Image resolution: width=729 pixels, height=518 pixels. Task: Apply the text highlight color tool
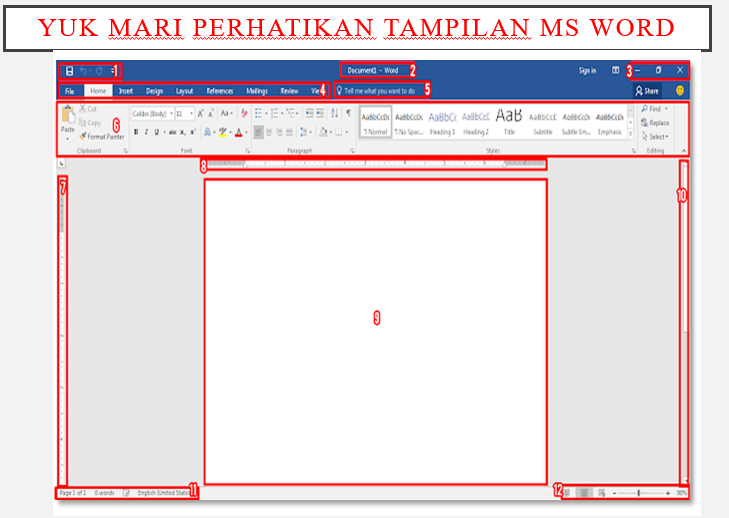pos(223,133)
